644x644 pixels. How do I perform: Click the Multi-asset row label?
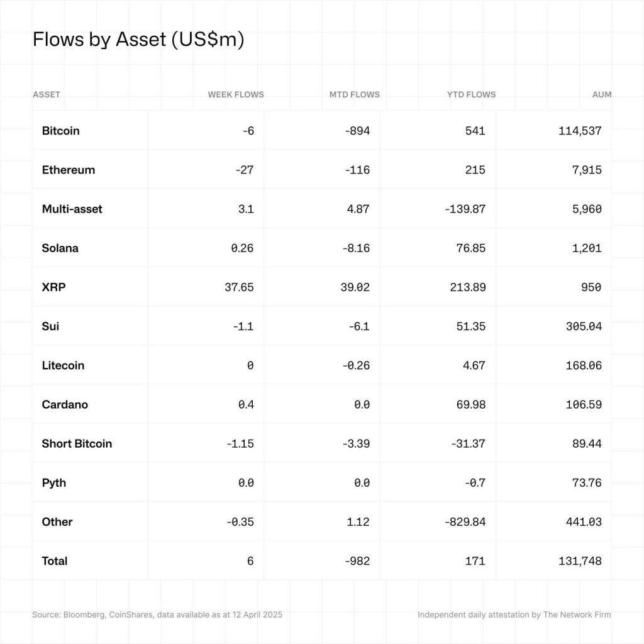click(x=72, y=209)
